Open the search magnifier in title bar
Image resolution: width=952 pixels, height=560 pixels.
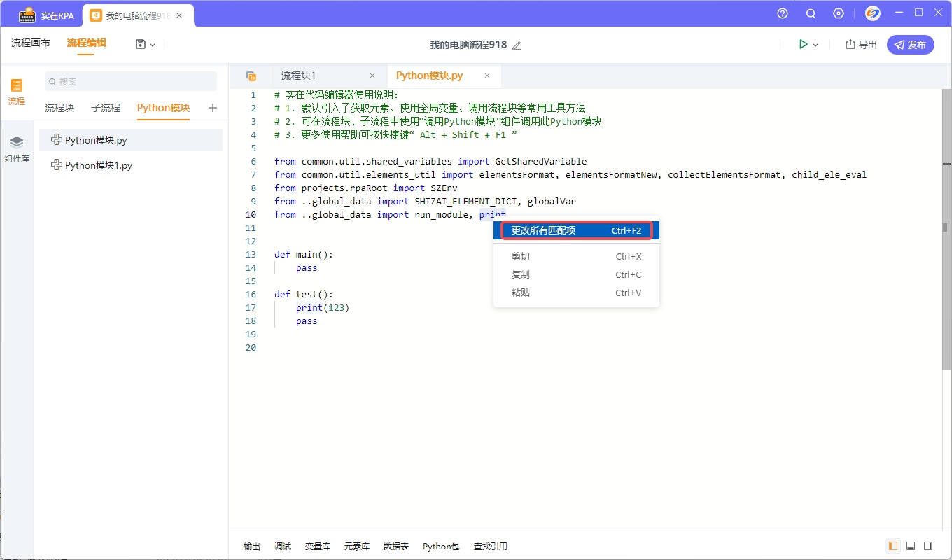(811, 13)
